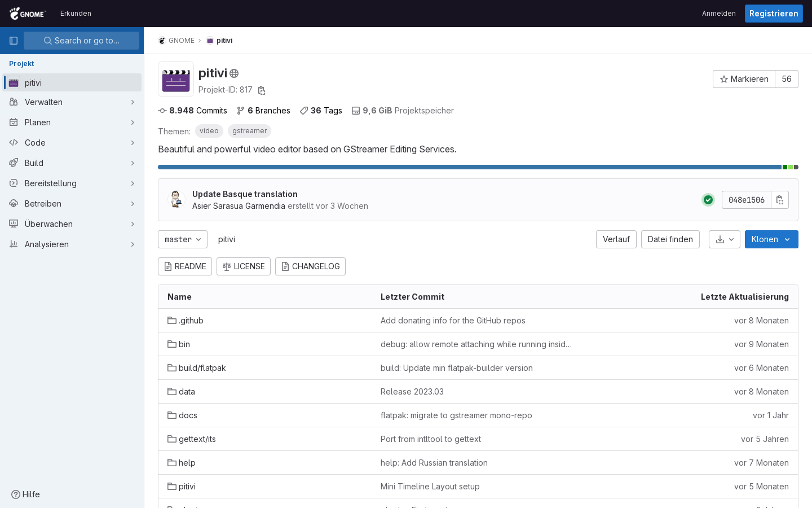Open the passed pipeline status icon
This screenshot has height=508, width=812.
(708, 200)
